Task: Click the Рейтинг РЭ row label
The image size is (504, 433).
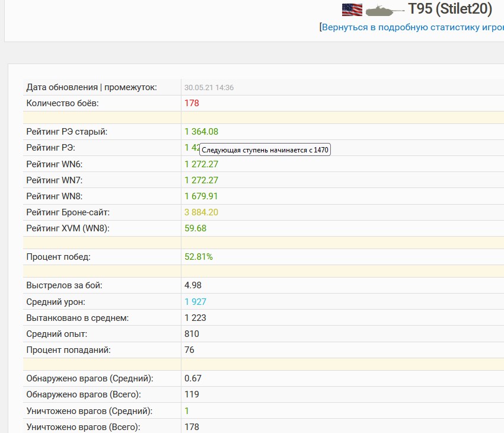Action: [51, 148]
